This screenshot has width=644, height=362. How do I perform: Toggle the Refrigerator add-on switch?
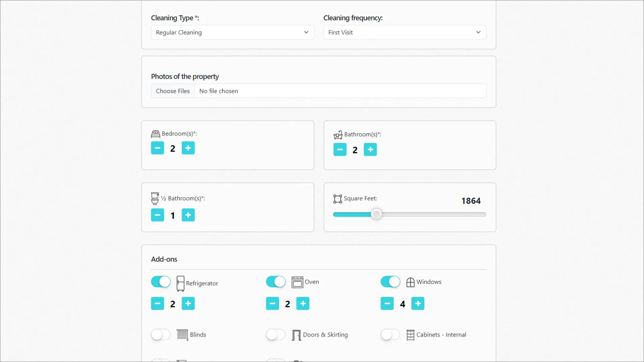tap(161, 282)
